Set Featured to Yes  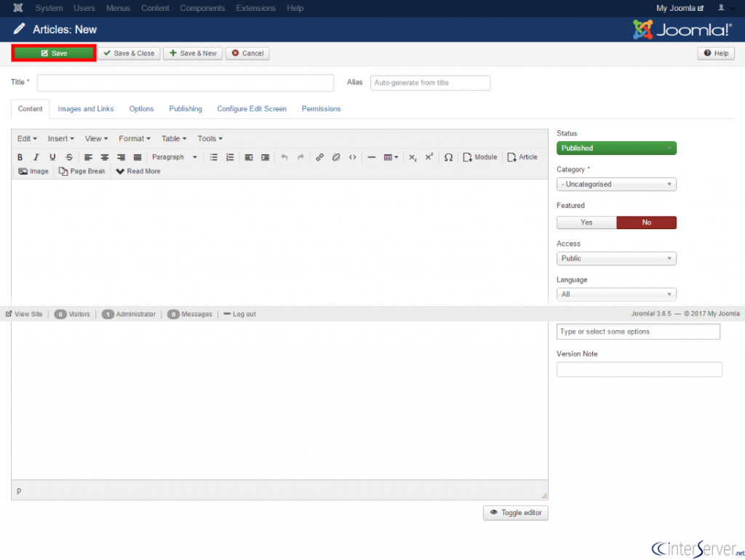(586, 223)
